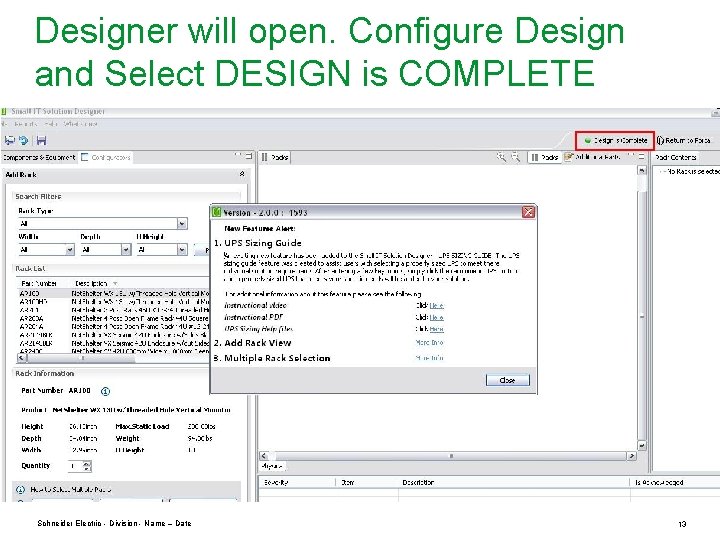
Task: Close the Version 2.0.0 dialog with X
Action: click(x=529, y=212)
